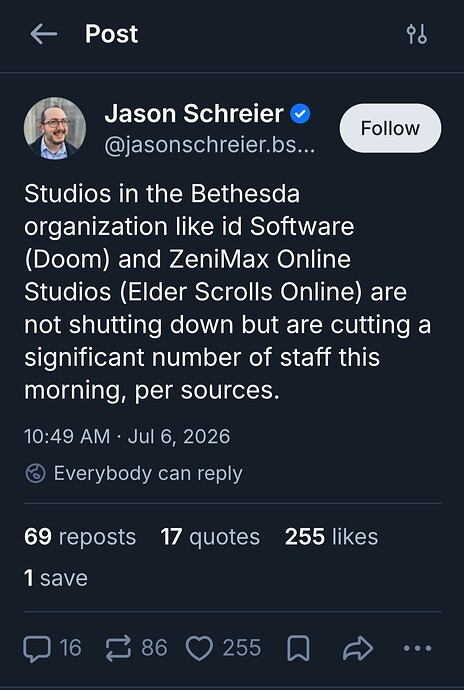Follow Jason Schreier
The height and width of the screenshot is (690, 464).
coord(390,128)
